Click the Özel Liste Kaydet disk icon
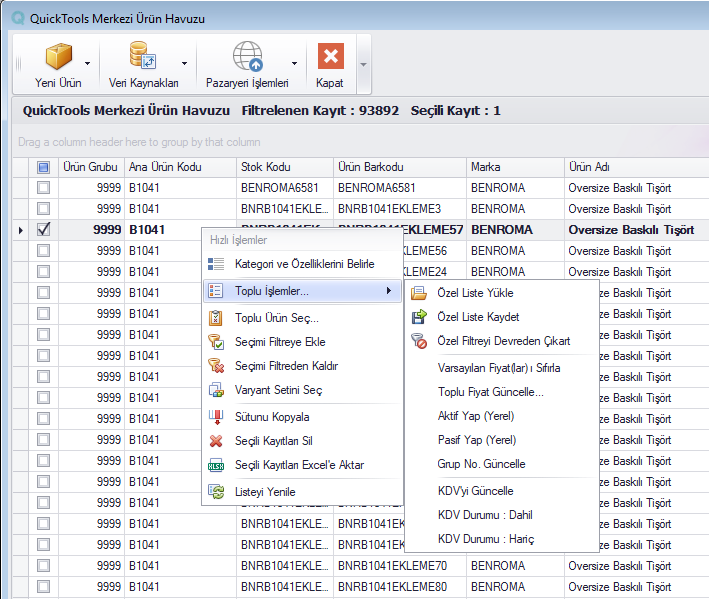This screenshot has height=599, width=709. pyautogui.click(x=419, y=317)
